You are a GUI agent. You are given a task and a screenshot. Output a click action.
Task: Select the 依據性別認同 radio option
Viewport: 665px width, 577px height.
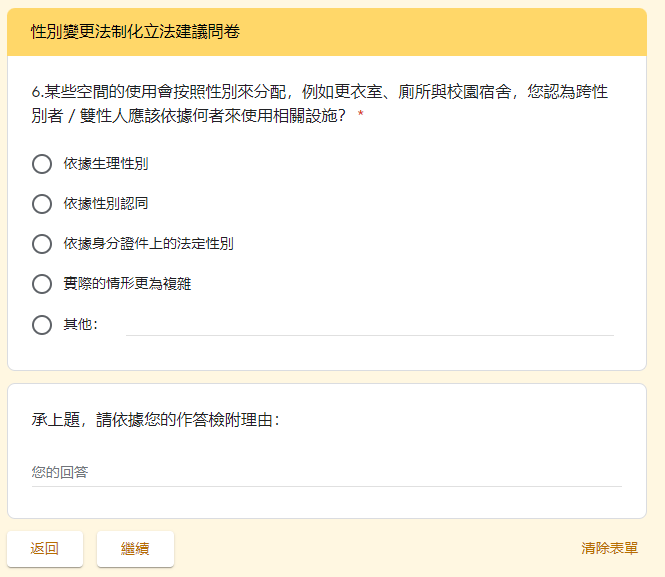click(42, 204)
